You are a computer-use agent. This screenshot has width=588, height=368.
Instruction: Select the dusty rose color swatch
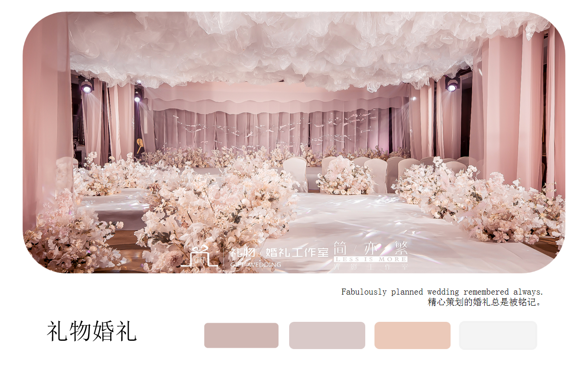tap(241, 335)
